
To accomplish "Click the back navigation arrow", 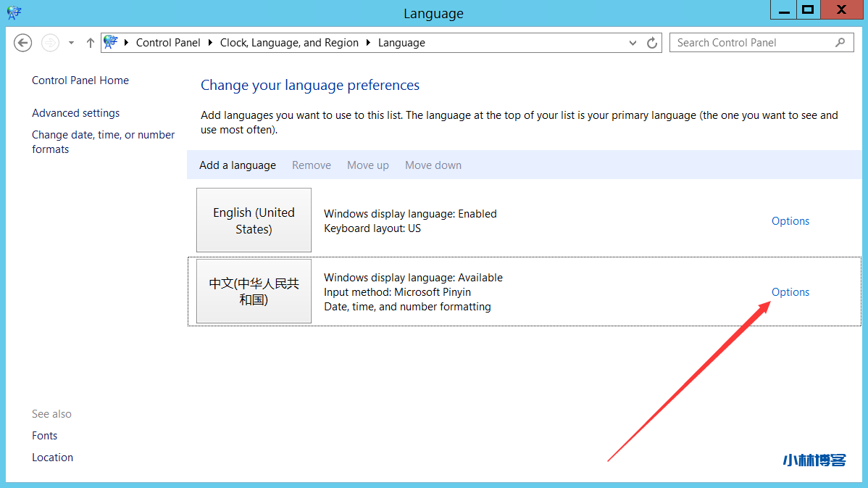I will 23,43.
